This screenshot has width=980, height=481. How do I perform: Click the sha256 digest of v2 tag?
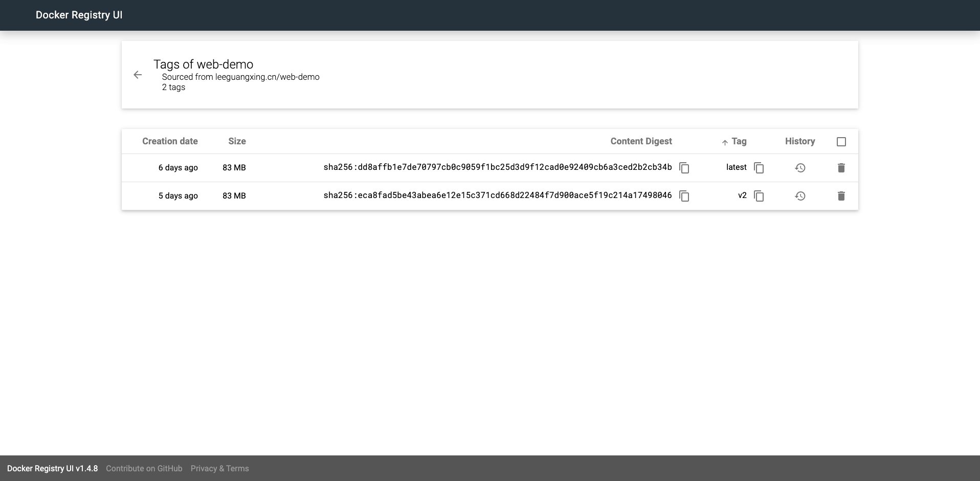(x=497, y=195)
